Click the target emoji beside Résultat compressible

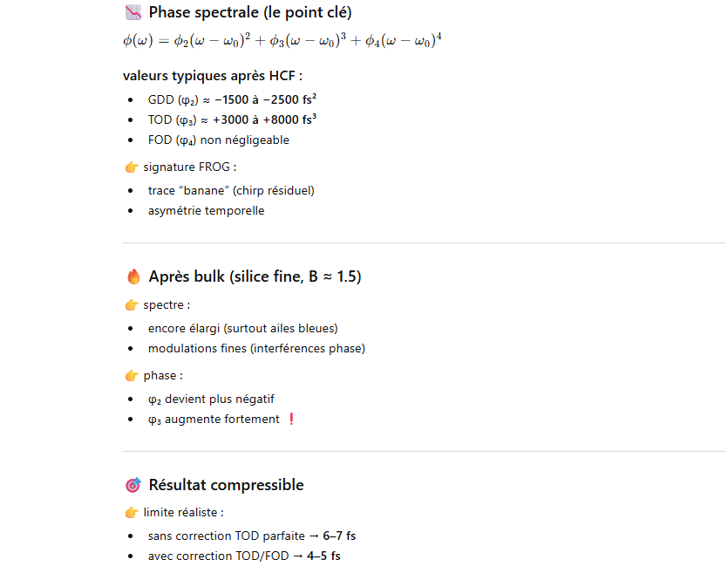133,485
